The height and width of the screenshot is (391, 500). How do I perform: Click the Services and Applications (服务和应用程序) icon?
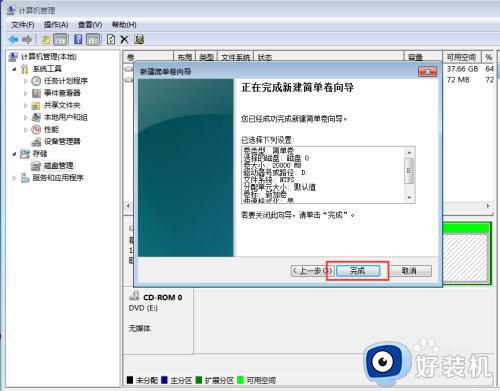click(25, 178)
